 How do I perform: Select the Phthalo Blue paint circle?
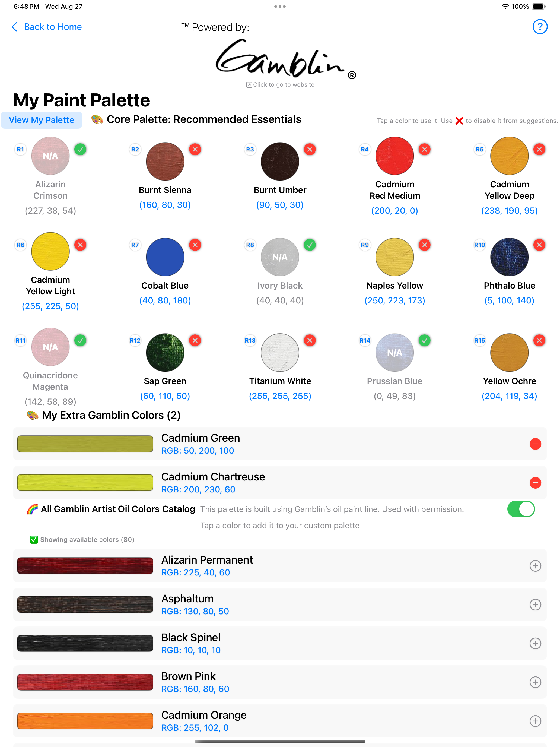click(x=509, y=257)
